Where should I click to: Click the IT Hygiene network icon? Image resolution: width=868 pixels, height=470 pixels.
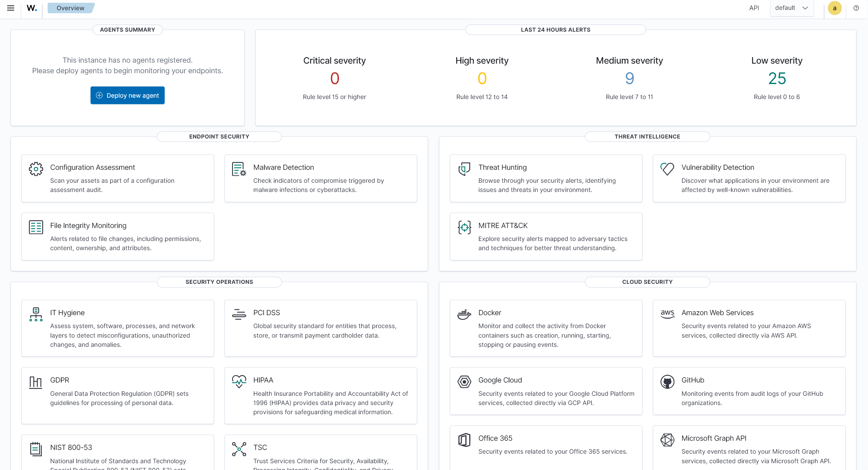(36, 314)
